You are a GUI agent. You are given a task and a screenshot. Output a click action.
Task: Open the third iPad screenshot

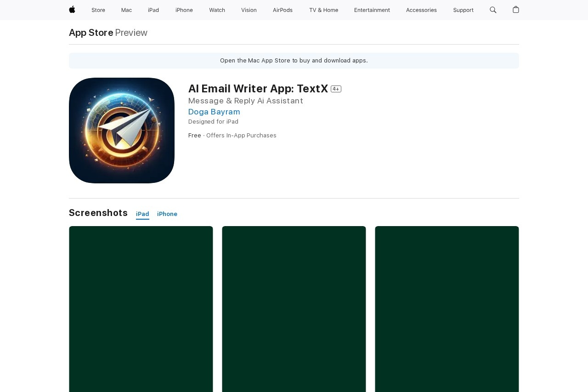(447, 309)
